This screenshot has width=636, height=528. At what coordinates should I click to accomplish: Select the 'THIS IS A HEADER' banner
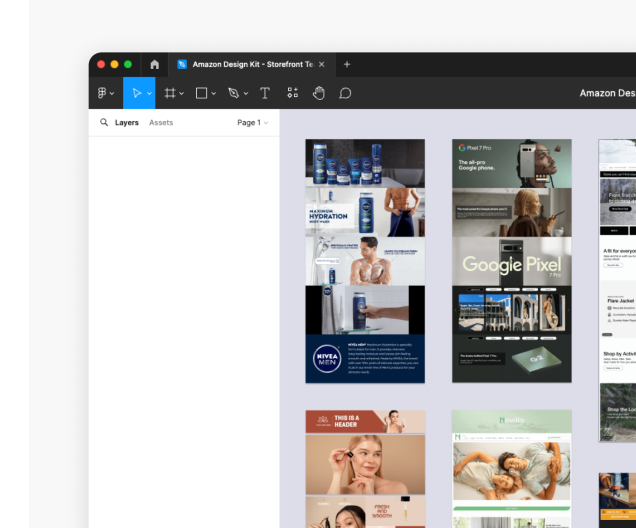(x=365, y=422)
